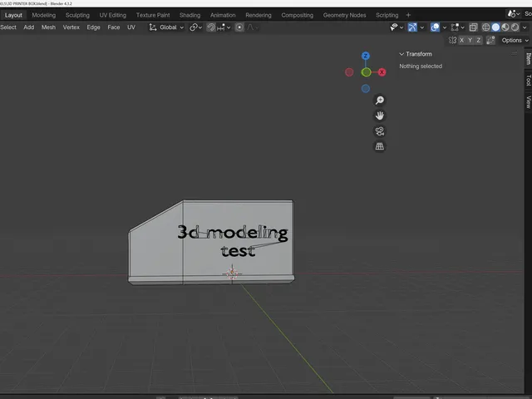Open the viewport shading options dropdown
This screenshot has width=532, height=399.
[x=525, y=27]
